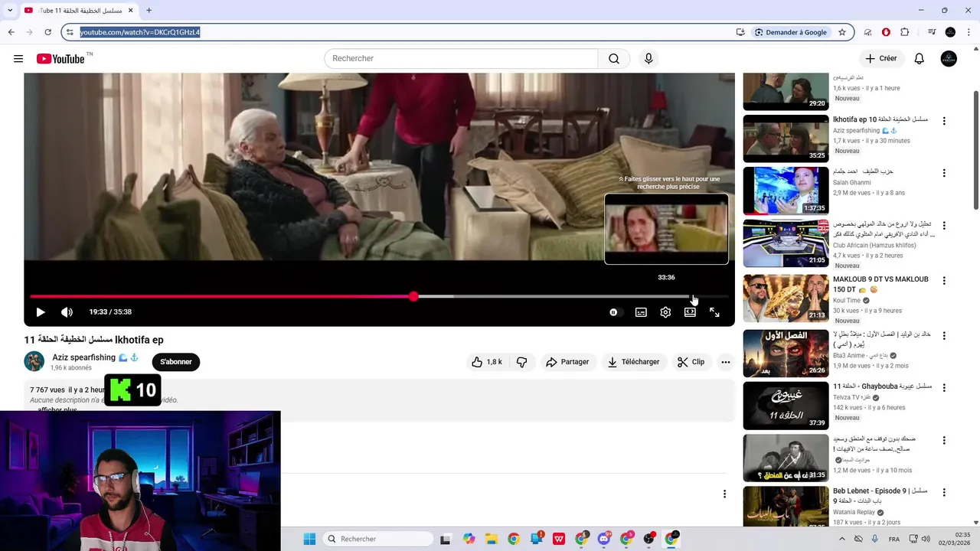Image resolution: width=980 pixels, height=551 pixels.
Task: Open a new browser tab
Action: pos(149,11)
